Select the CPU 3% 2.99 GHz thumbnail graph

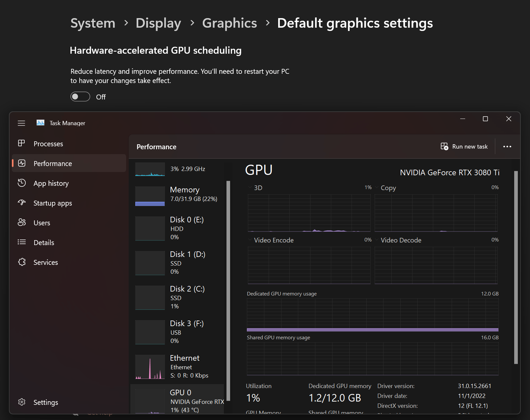point(150,169)
